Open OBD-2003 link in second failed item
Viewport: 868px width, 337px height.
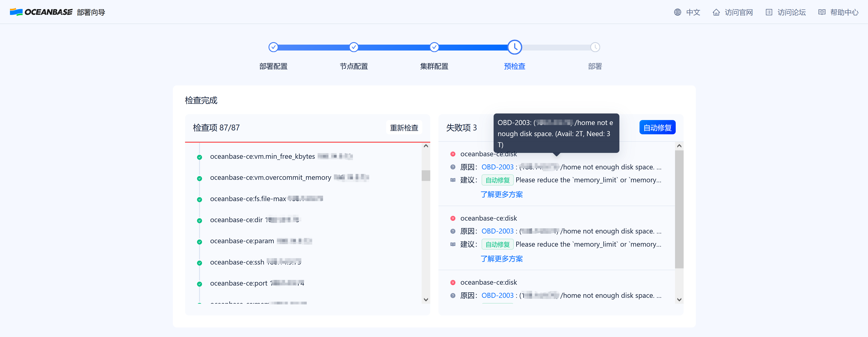pyautogui.click(x=497, y=231)
